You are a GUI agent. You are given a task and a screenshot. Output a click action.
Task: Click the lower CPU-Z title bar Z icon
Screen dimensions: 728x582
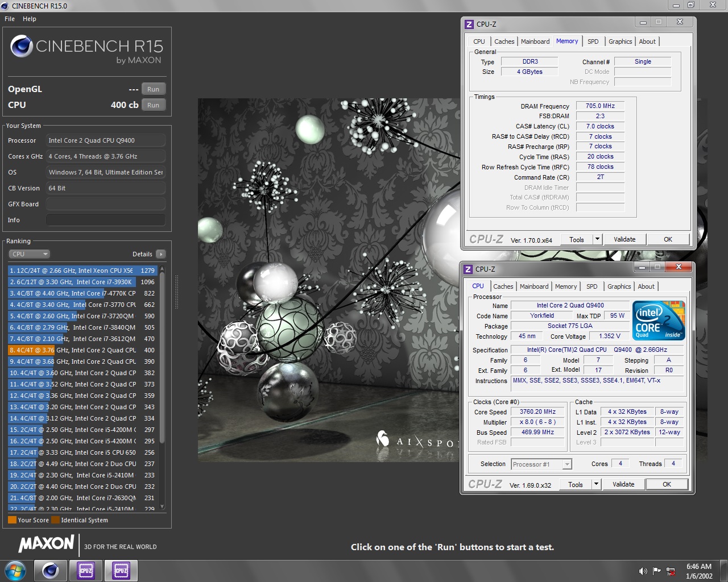coord(468,269)
